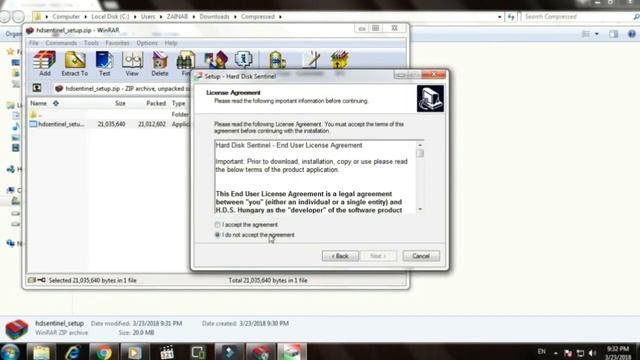
Task: Select I accept the agreement
Action: coord(217,225)
